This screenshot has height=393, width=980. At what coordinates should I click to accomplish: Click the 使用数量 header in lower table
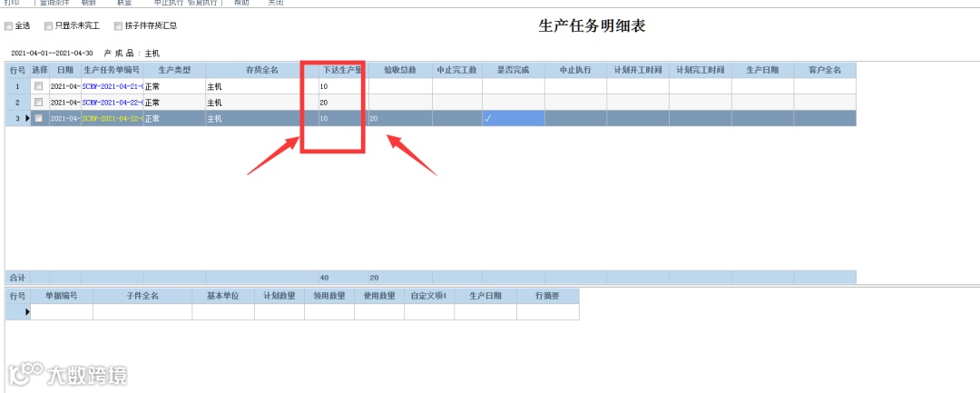pyautogui.click(x=379, y=296)
